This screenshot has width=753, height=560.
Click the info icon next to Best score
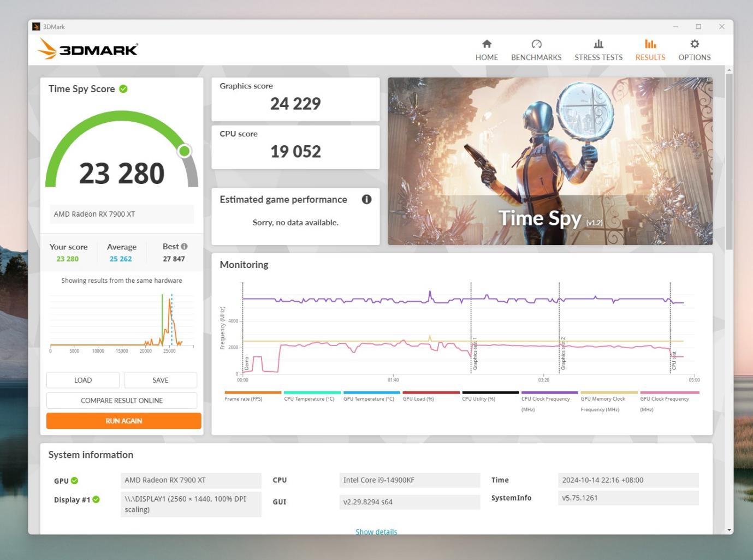(x=184, y=246)
